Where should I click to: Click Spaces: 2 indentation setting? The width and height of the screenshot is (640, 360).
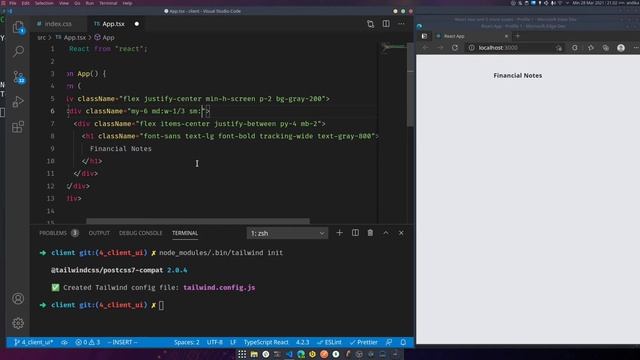click(x=187, y=342)
